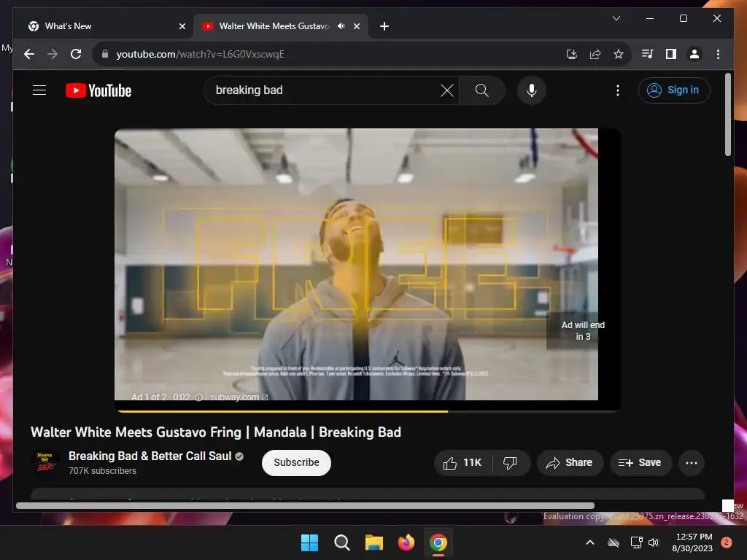This screenshot has height=560, width=747.
Task: Like the video (11K thumbs up)
Action: [x=462, y=463]
